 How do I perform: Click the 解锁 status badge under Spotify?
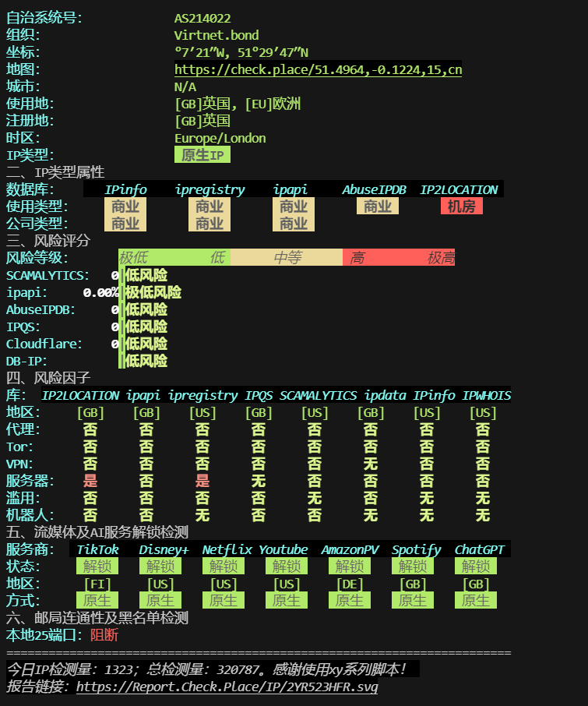(x=413, y=567)
